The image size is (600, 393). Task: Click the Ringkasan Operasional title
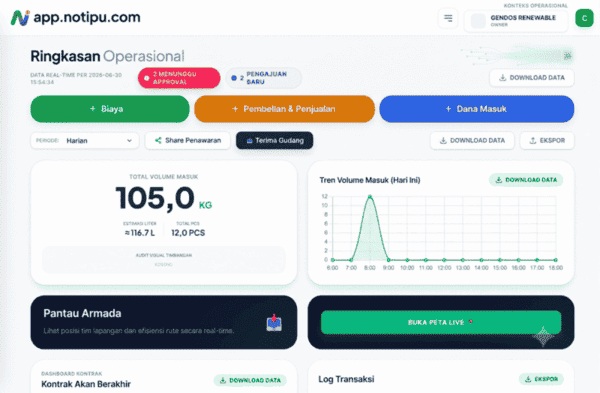(x=107, y=56)
